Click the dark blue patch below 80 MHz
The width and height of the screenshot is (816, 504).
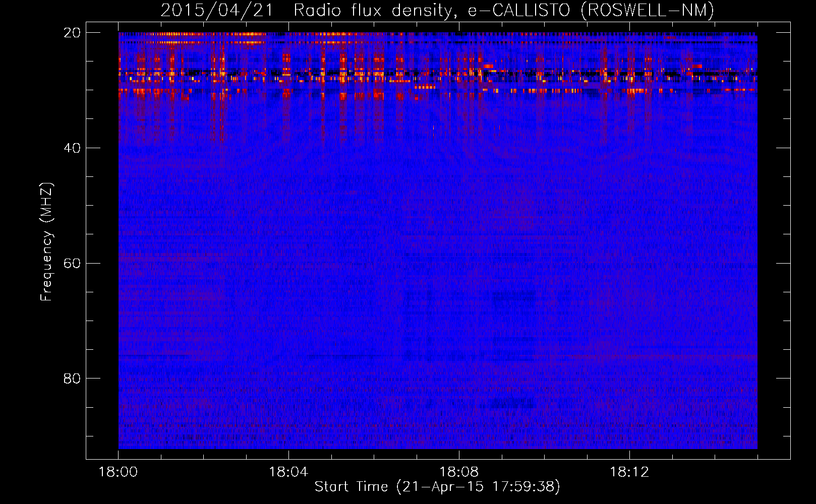(509, 403)
